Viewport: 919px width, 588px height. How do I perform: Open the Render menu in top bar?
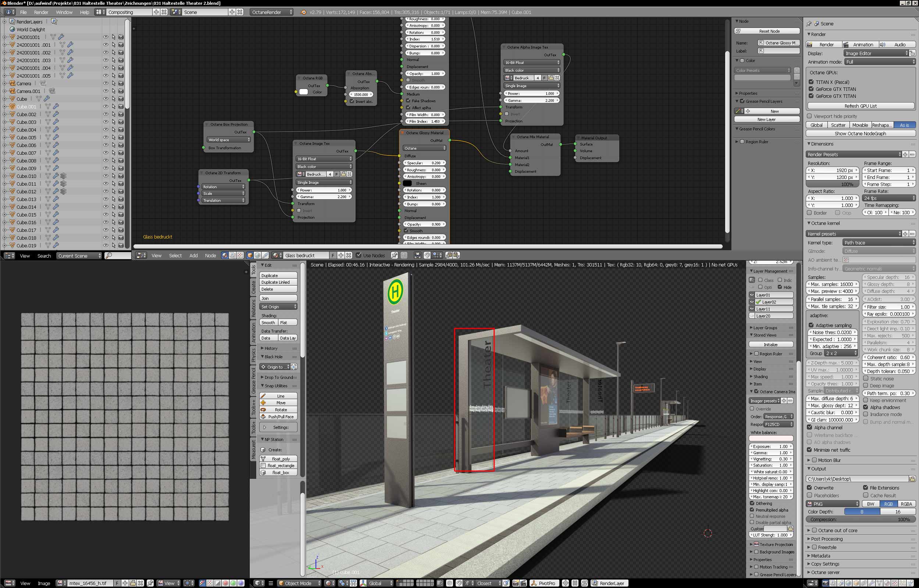tap(41, 12)
